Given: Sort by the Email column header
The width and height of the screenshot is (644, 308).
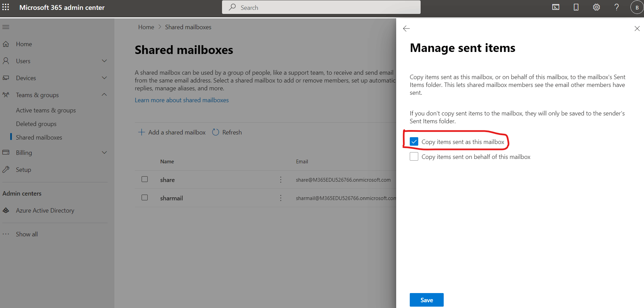Looking at the screenshot, I should 302,162.
